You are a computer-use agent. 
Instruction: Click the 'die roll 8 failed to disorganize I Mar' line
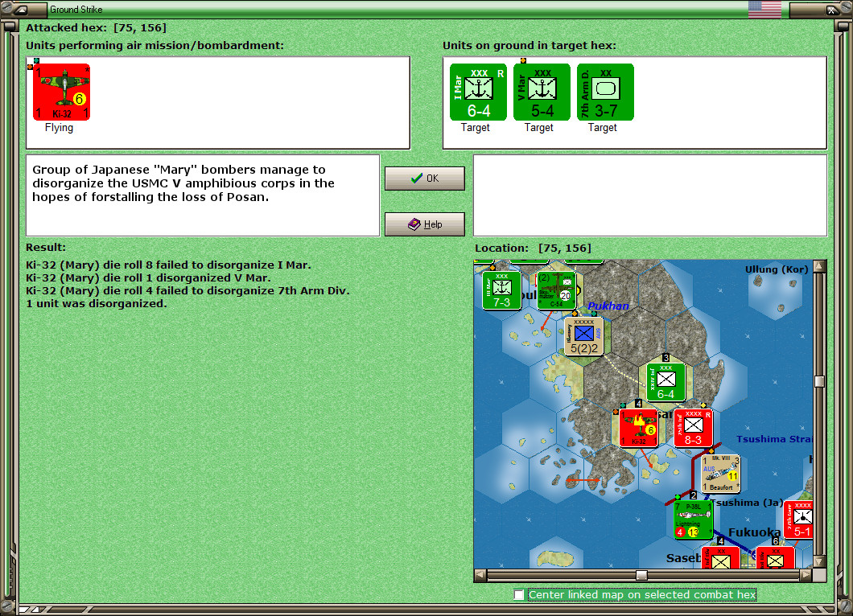click(x=169, y=265)
